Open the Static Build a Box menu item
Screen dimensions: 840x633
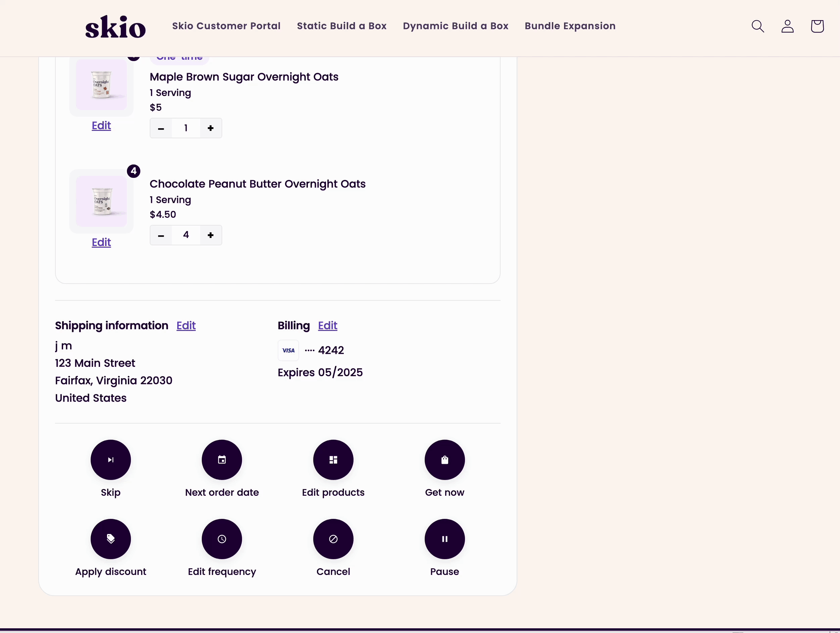[341, 26]
